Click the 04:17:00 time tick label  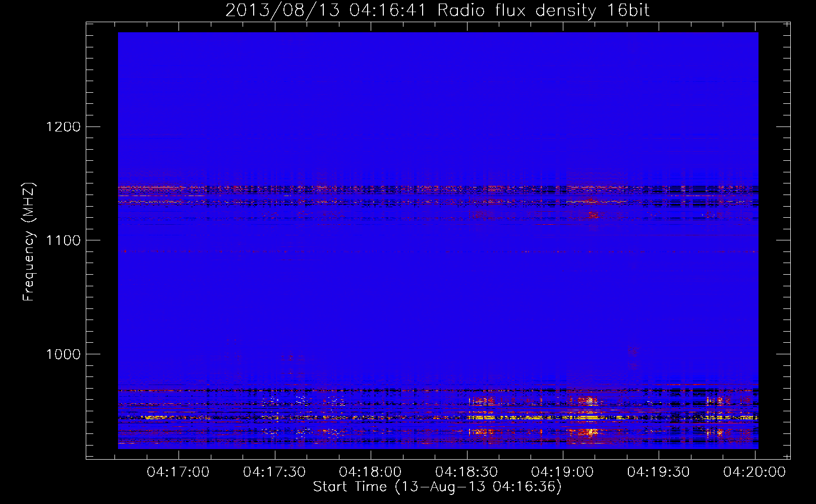click(178, 472)
